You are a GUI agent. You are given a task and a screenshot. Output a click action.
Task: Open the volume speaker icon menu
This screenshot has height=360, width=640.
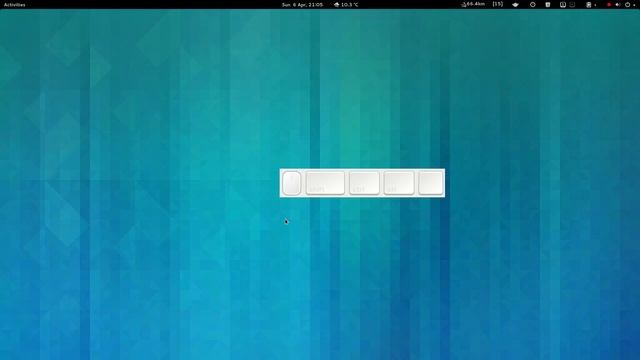click(618, 4)
